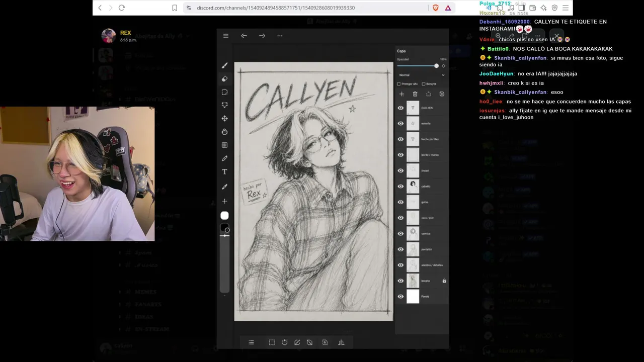The image size is (644, 362).
Task: Delete the layer using the trash icon
Action: 415,94
